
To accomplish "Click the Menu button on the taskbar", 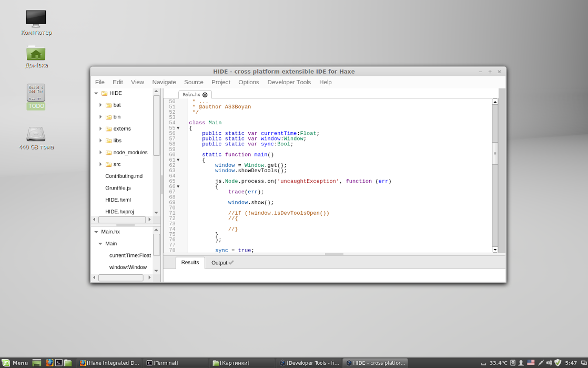I will pyautogui.click(x=15, y=362).
